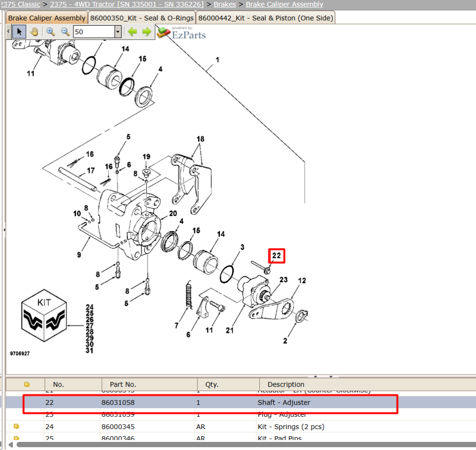Select callout 3 above the O-ring
Screen dimensions: 476x450
[x=242, y=247]
